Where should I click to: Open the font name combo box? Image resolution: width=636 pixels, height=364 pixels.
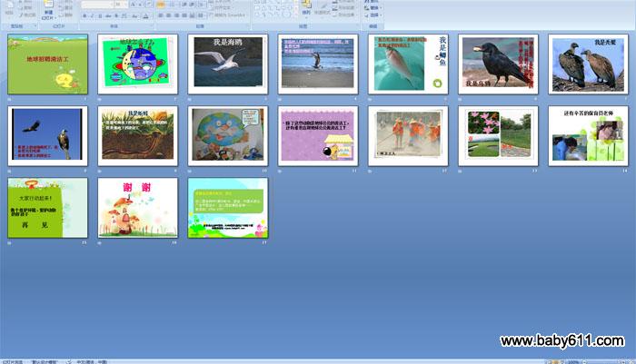tap(97, 5)
